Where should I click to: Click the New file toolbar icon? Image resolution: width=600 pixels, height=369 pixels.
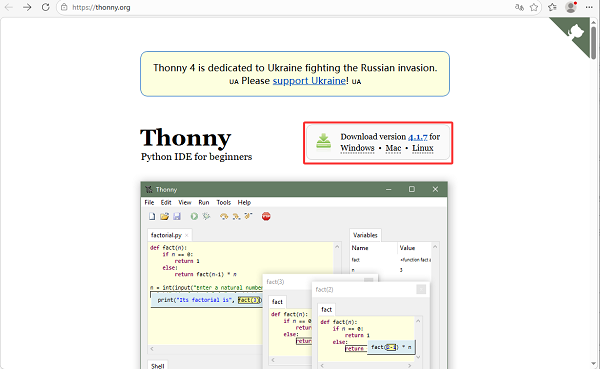coord(152,217)
